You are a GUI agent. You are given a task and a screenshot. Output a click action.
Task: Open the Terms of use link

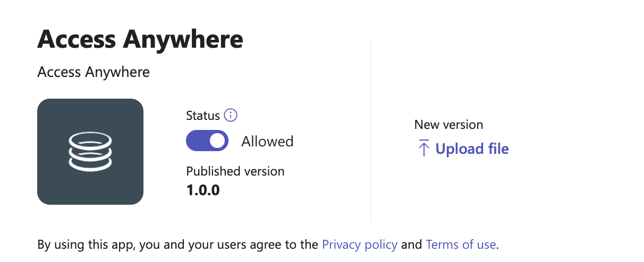click(461, 244)
